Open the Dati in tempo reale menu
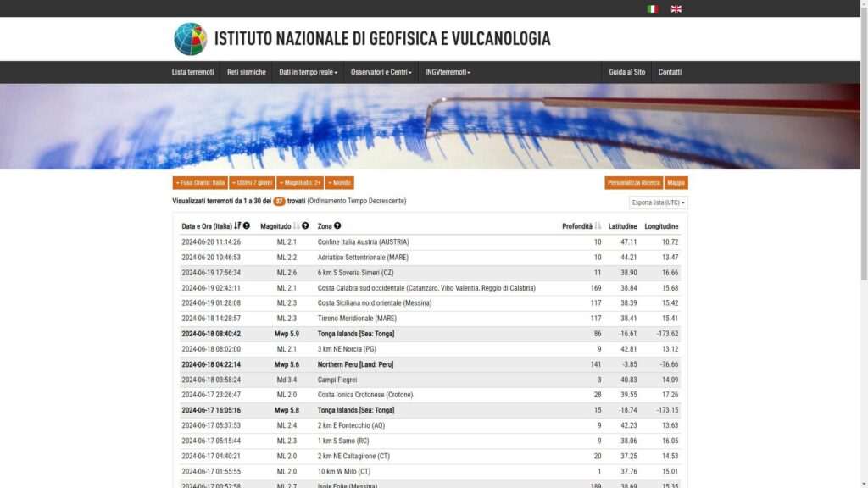 pyautogui.click(x=308, y=72)
